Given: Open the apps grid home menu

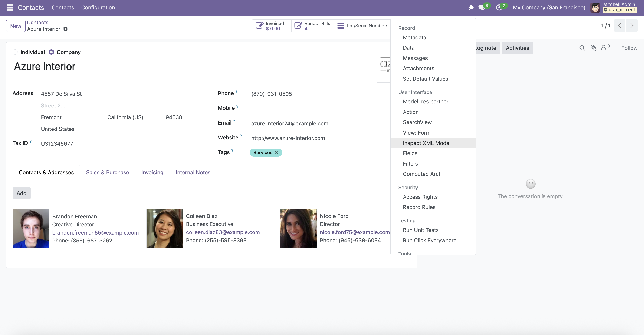Looking at the screenshot, I should point(10,7).
